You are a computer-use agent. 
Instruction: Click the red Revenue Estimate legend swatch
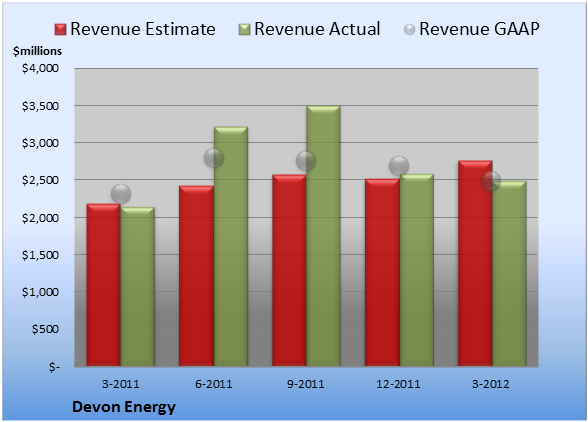60,30
